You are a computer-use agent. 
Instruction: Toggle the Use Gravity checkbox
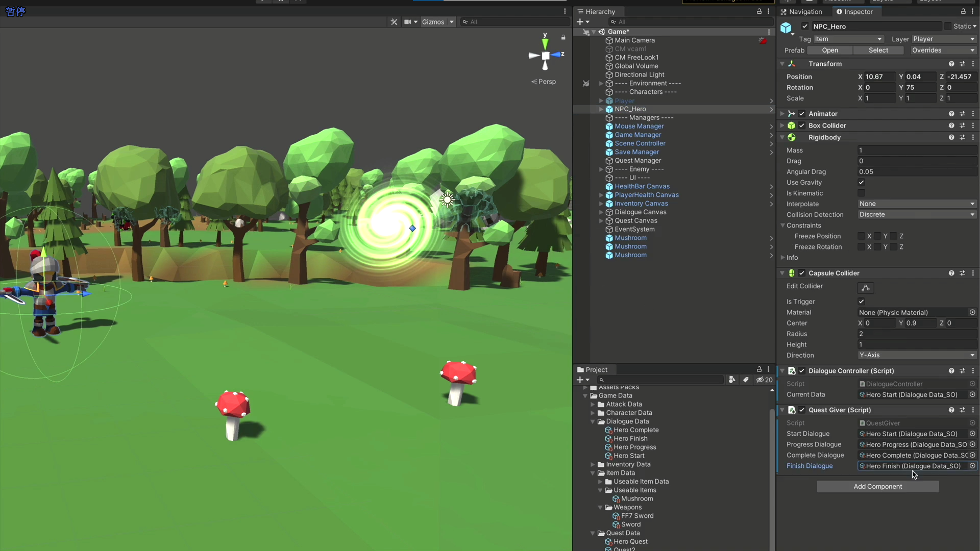(x=861, y=183)
